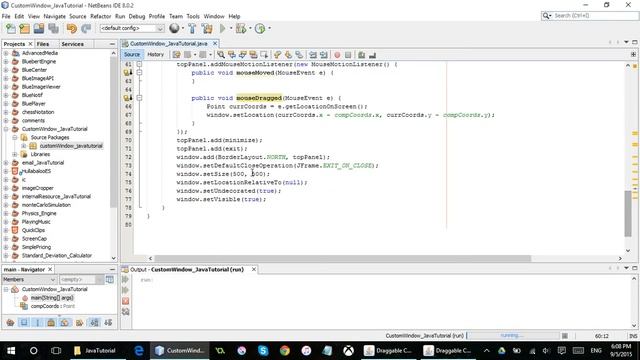Toggle Rectangular Selection in editor toolbar
Screen dimensions: 640x360
(264, 55)
